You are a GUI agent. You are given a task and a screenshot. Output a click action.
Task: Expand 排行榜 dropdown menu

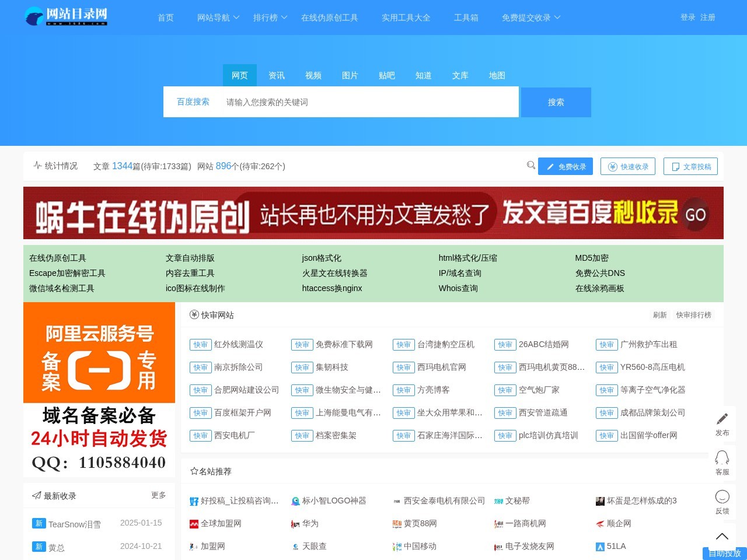point(270,17)
